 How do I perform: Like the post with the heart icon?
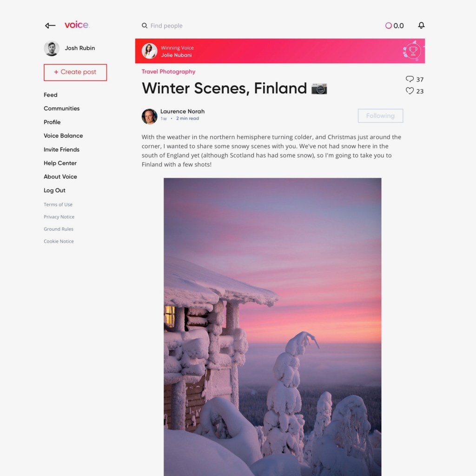(x=410, y=91)
